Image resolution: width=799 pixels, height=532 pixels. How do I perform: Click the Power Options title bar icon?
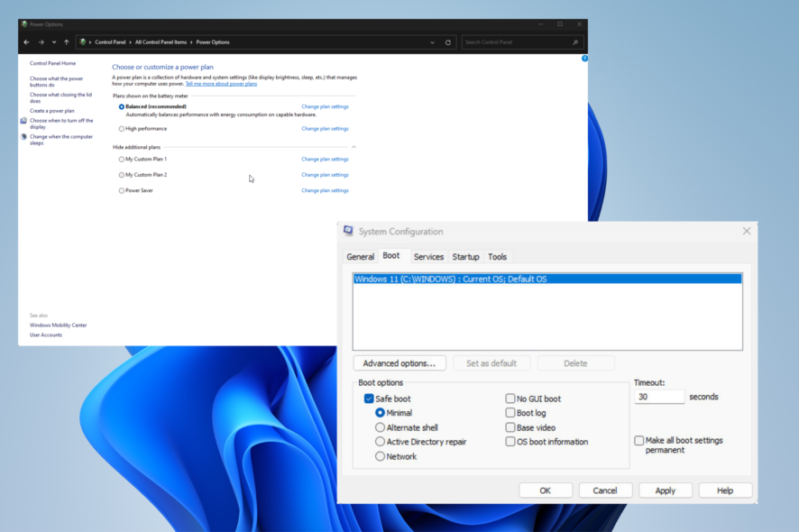(24, 24)
